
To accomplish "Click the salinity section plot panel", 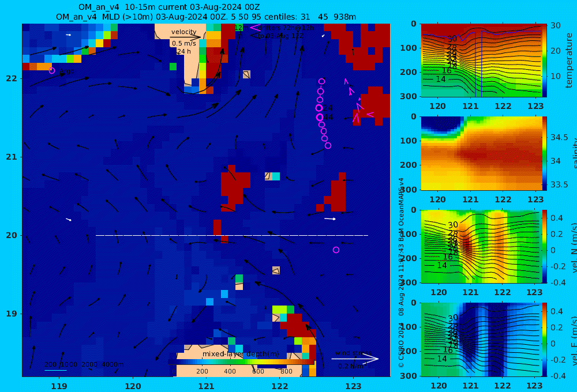I will (481, 153).
